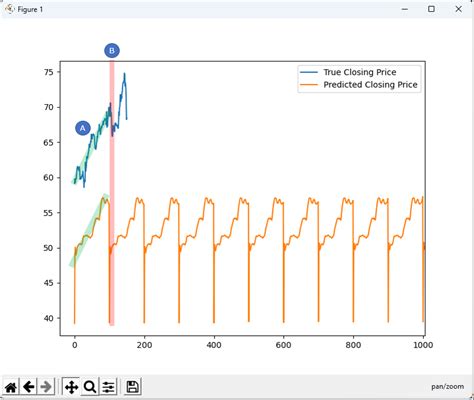The width and height of the screenshot is (474, 400).
Task: Click the True Closing Price legend entry
Action: 360,72
